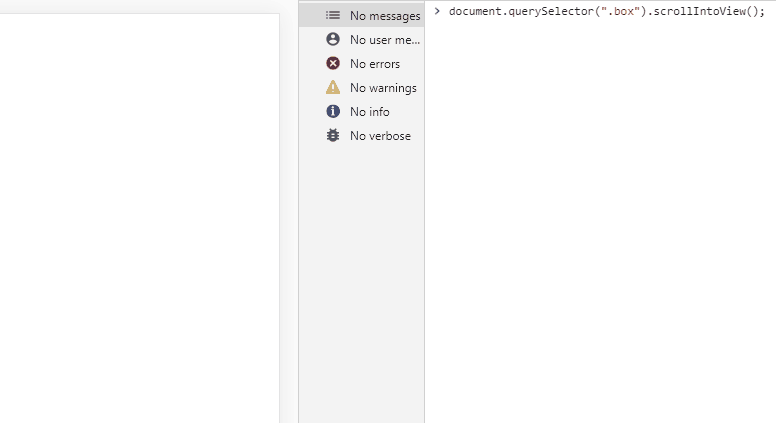Filter by "No user me..." label

point(385,40)
